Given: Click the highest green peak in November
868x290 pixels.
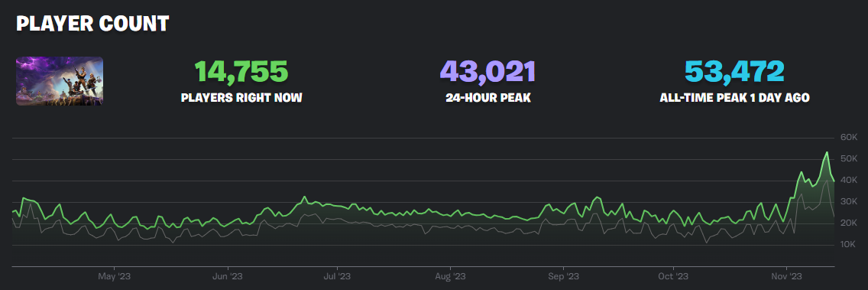Looking at the screenshot, I should 827,152.
